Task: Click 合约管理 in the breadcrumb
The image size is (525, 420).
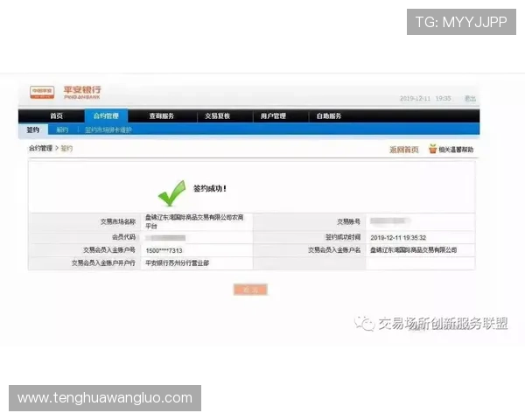Action: [x=40, y=148]
